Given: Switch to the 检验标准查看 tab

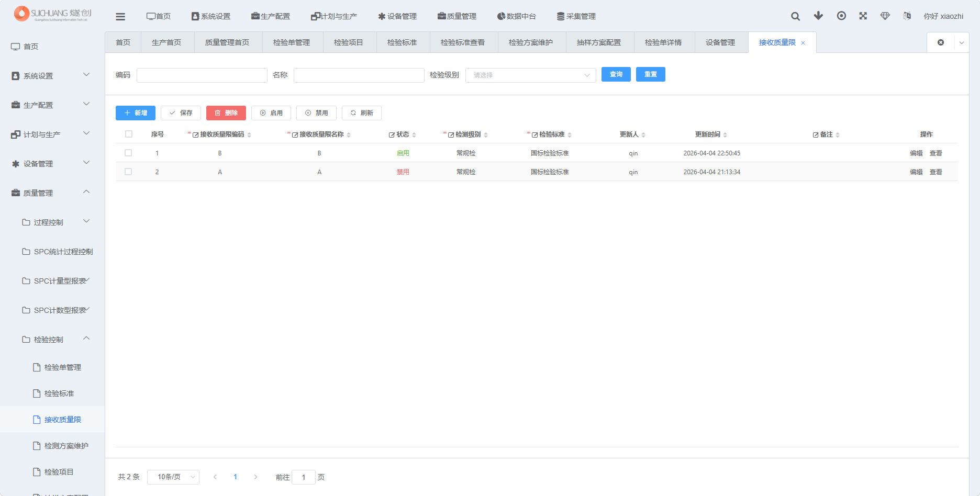Looking at the screenshot, I should [x=463, y=42].
